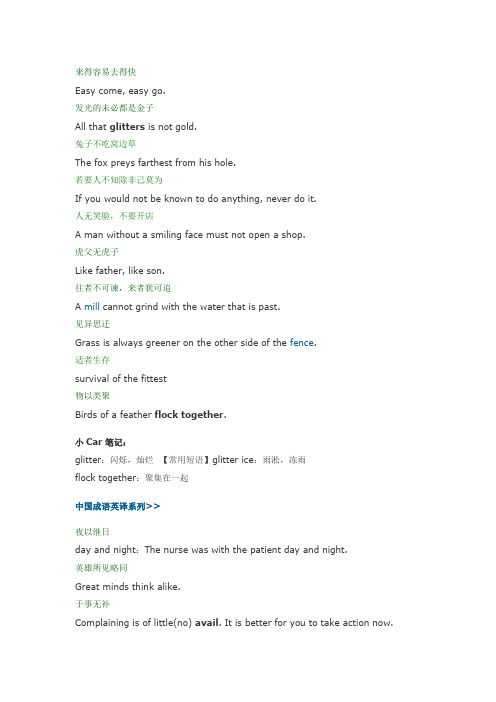Screen dimensions: 496x702
Task: Open the blue 'fence' hyperlink
Action: (x=302, y=342)
